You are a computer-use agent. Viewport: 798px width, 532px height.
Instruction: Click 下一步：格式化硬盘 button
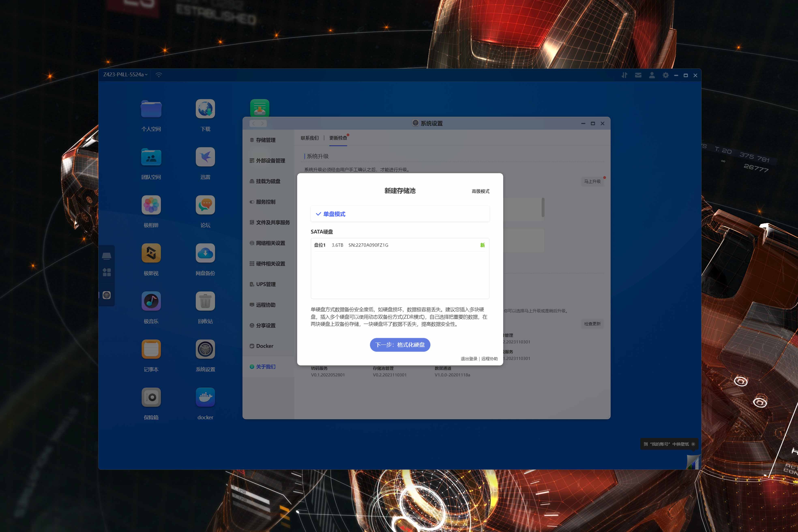click(x=400, y=345)
